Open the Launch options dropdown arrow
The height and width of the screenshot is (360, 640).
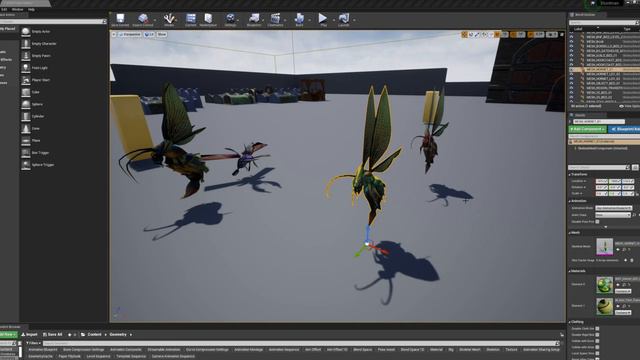[354, 20]
